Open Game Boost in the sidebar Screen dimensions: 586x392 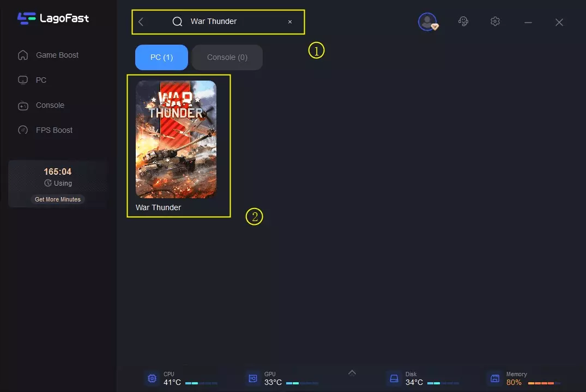point(48,55)
